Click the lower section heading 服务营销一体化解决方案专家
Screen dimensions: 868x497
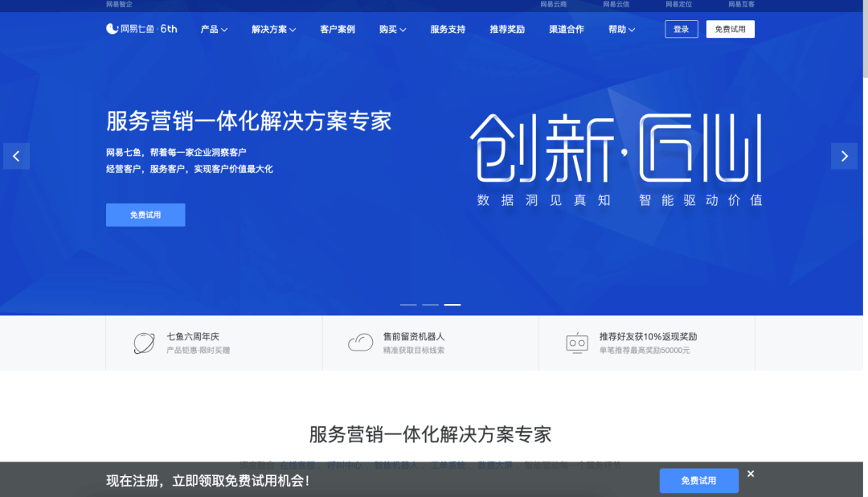click(x=430, y=434)
